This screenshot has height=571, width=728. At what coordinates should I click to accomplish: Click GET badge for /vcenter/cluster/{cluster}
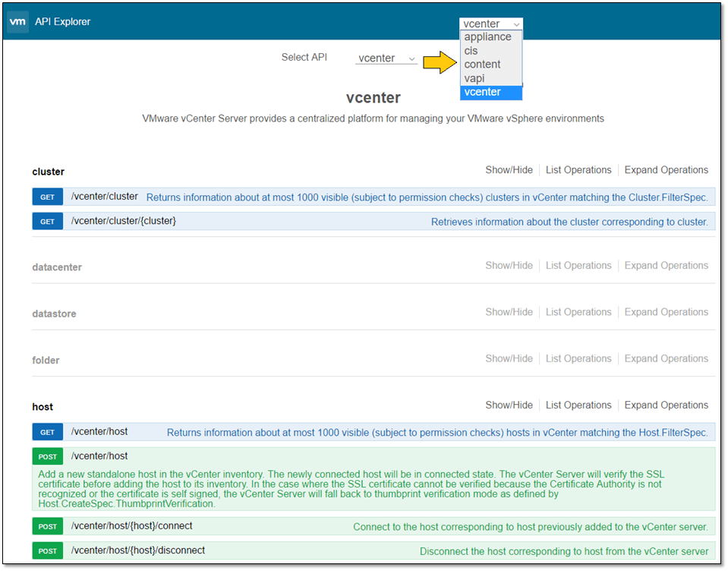(x=47, y=222)
